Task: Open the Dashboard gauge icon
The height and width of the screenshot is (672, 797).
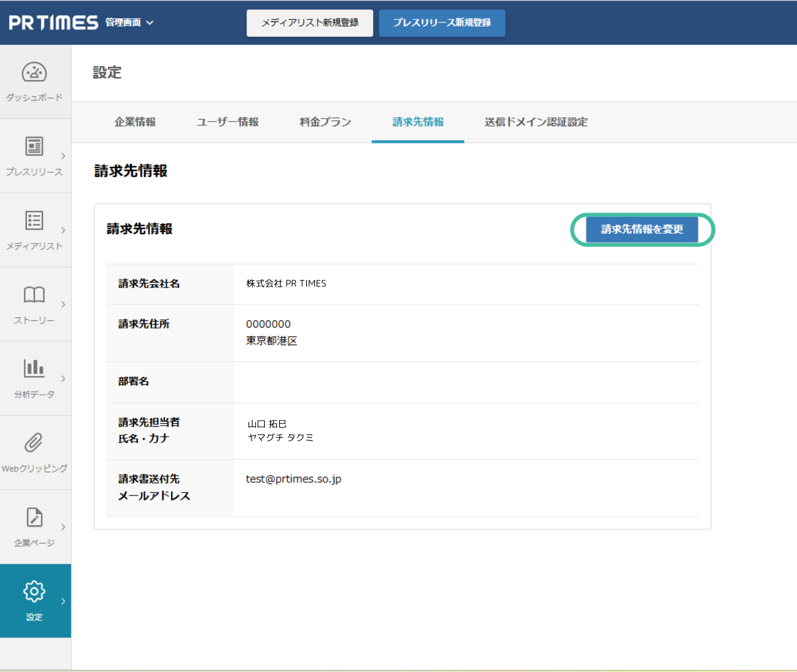Action: (x=34, y=73)
